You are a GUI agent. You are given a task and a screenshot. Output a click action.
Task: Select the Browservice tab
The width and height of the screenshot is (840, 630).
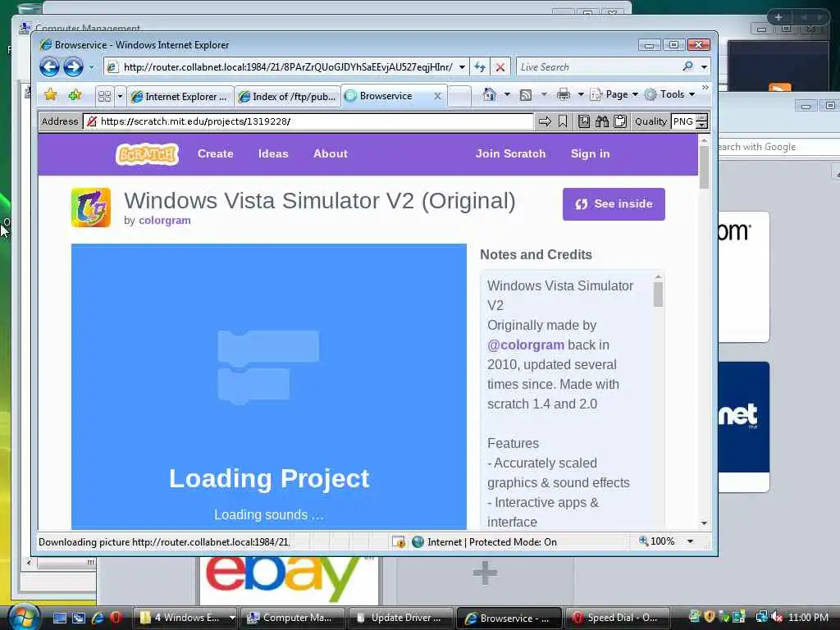[387, 96]
